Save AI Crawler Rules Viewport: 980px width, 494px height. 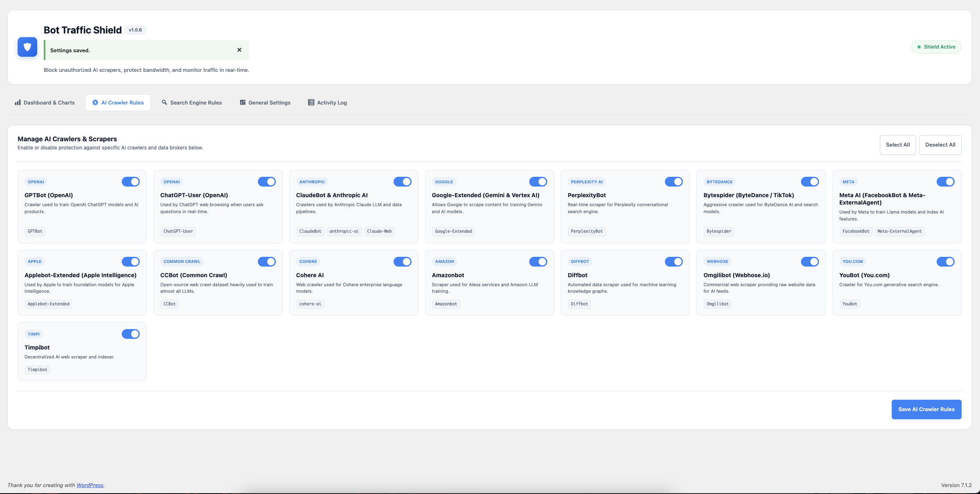point(926,409)
